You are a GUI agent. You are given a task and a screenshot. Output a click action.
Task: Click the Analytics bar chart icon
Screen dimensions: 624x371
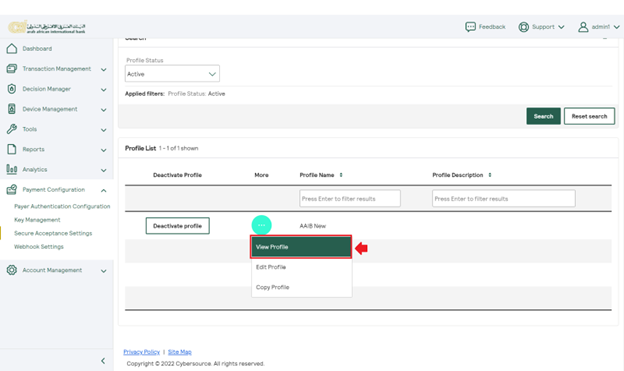click(12, 169)
